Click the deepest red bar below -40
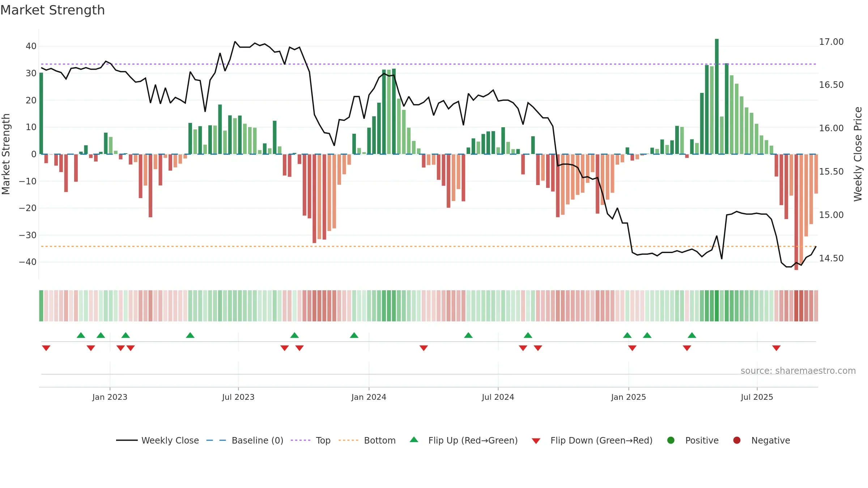 [796, 212]
